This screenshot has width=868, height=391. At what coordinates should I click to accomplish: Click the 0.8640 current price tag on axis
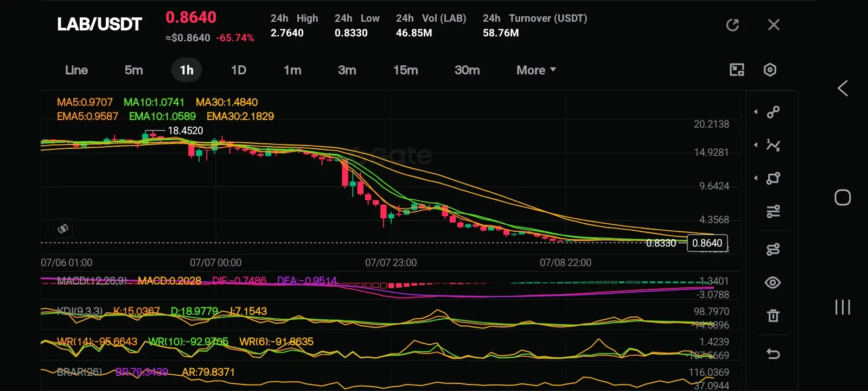(707, 243)
